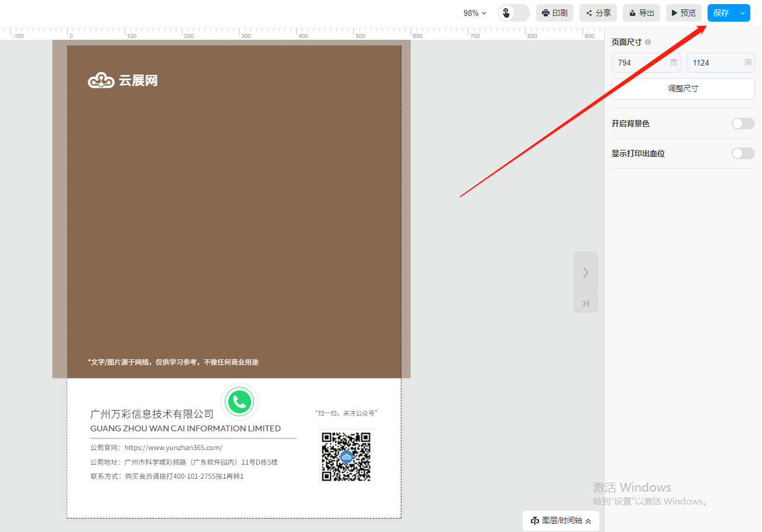Start 预览 preview playback
Screen dimensions: 762x532
point(683,13)
